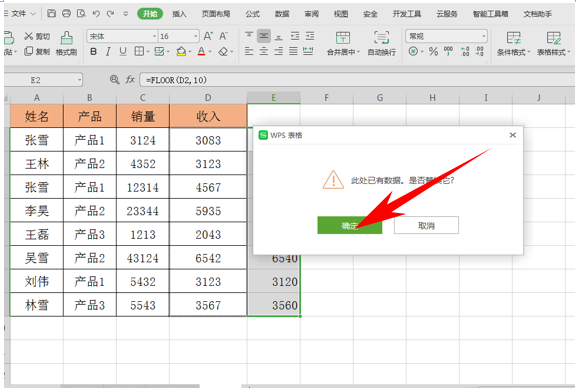Image resolution: width=576 pixels, height=388 pixels.
Task: Open the font name dropdown 宋体
Action: [154, 36]
